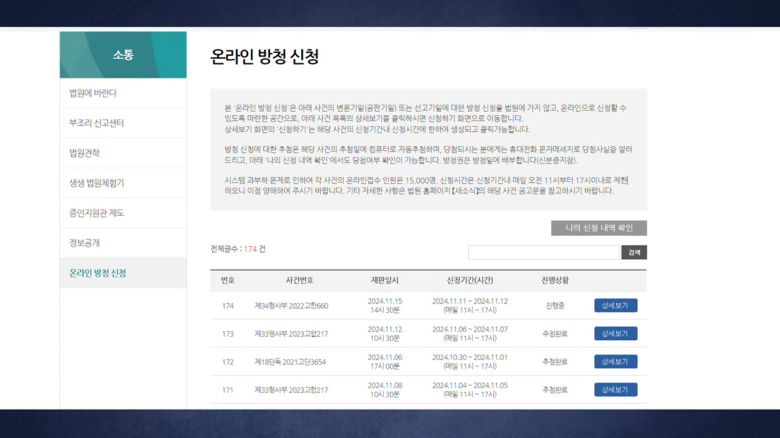780x438 pixels.
Task: Click the 검색 search button
Action: pos(634,252)
